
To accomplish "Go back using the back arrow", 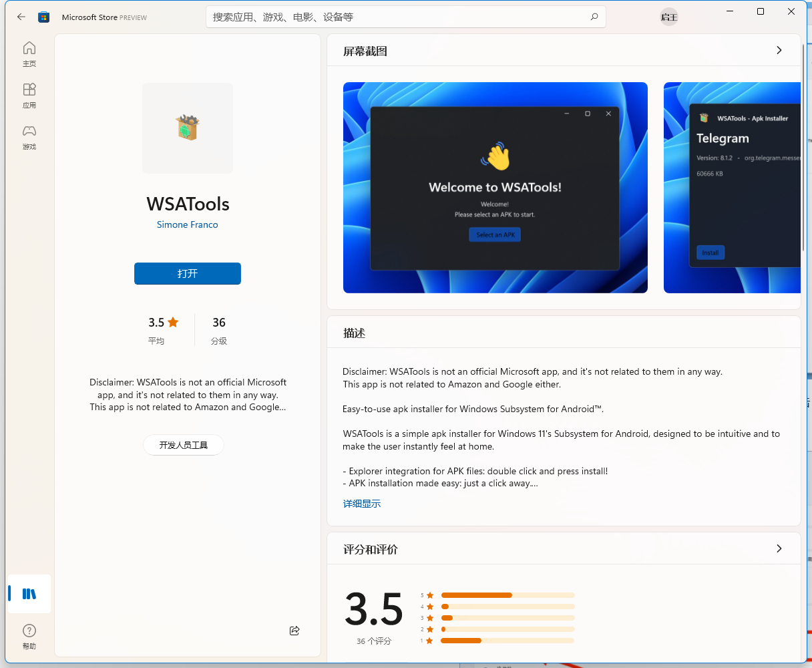I will (21, 17).
